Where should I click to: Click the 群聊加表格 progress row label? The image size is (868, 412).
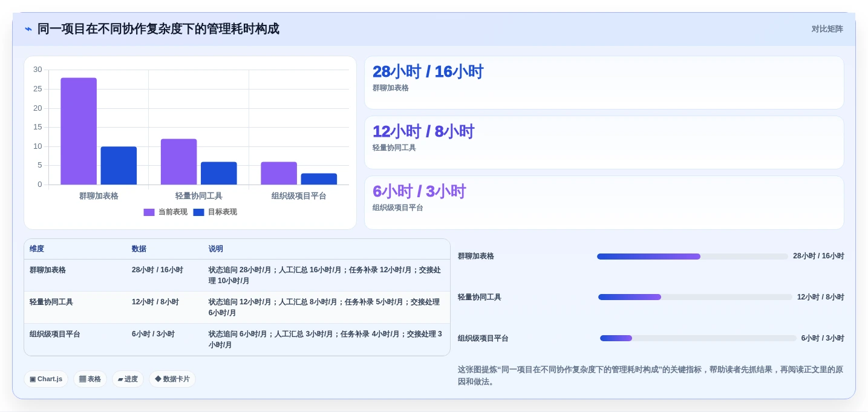click(x=476, y=257)
